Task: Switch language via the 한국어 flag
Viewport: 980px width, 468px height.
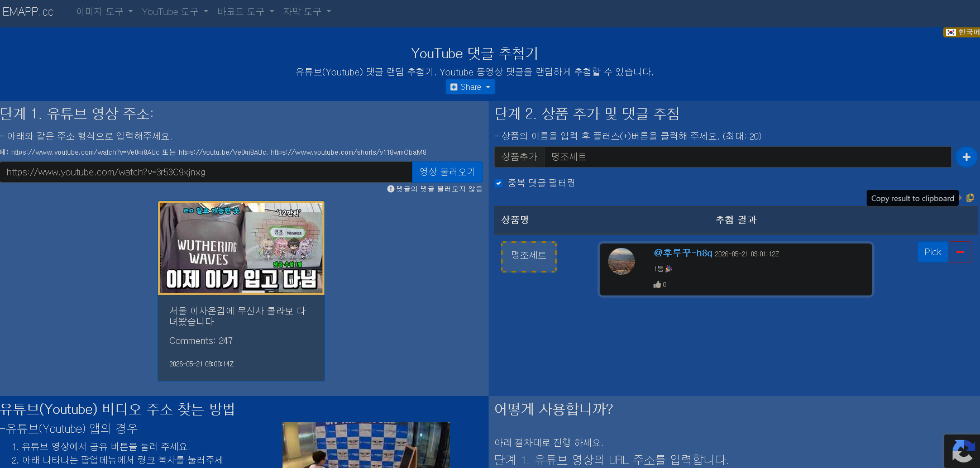Action: [x=962, y=32]
